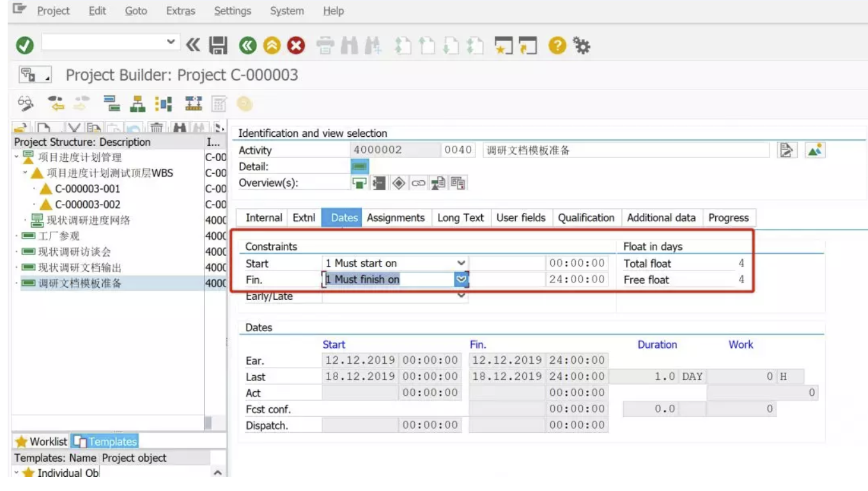Open the Help menu
The height and width of the screenshot is (491, 868).
click(x=333, y=11)
